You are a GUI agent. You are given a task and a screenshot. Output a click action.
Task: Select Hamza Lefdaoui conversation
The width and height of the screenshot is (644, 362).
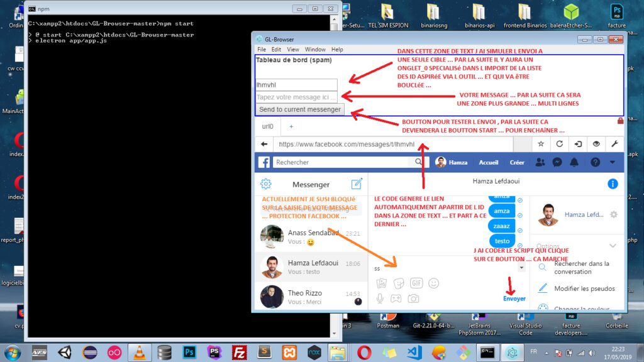coord(311,266)
